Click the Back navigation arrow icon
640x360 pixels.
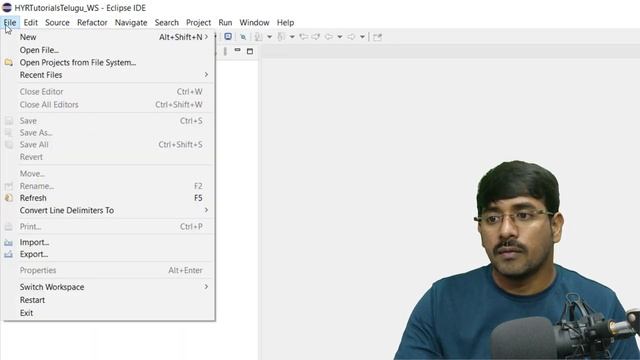(x=329, y=37)
